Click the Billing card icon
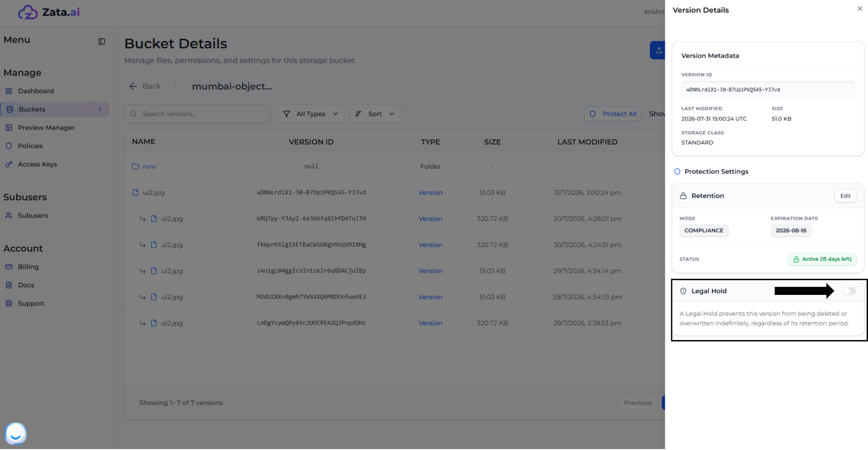 (x=9, y=267)
